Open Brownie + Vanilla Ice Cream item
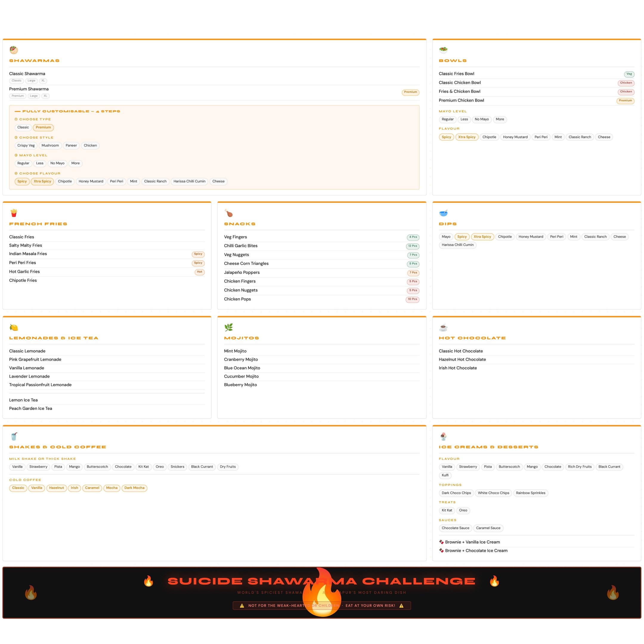The image size is (644, 644). pyautogui.click(x=472, y=542)
